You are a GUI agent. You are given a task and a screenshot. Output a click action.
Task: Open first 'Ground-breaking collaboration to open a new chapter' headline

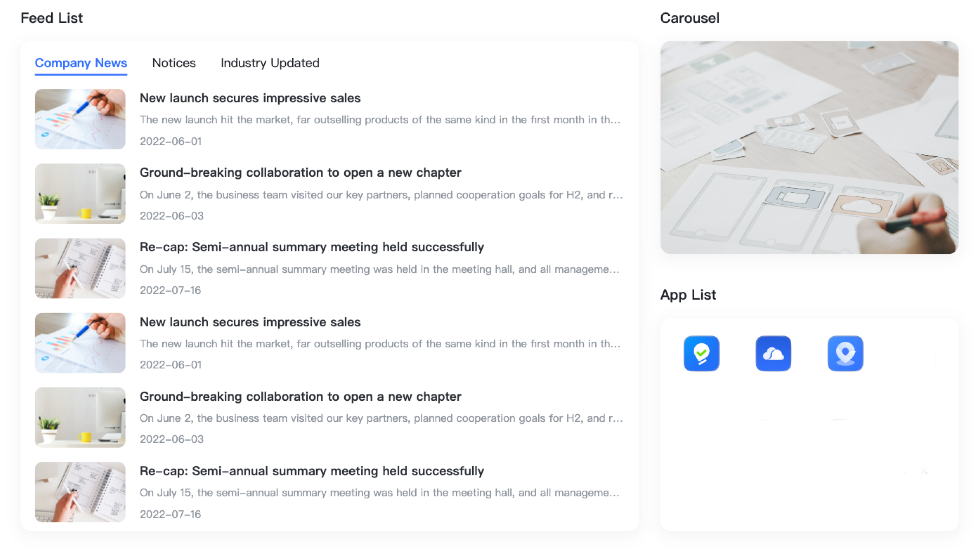(300, 173)
